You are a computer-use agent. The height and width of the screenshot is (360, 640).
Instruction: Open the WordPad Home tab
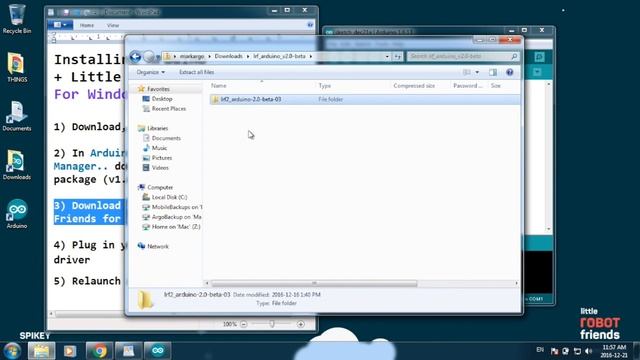tap(87, 25)
